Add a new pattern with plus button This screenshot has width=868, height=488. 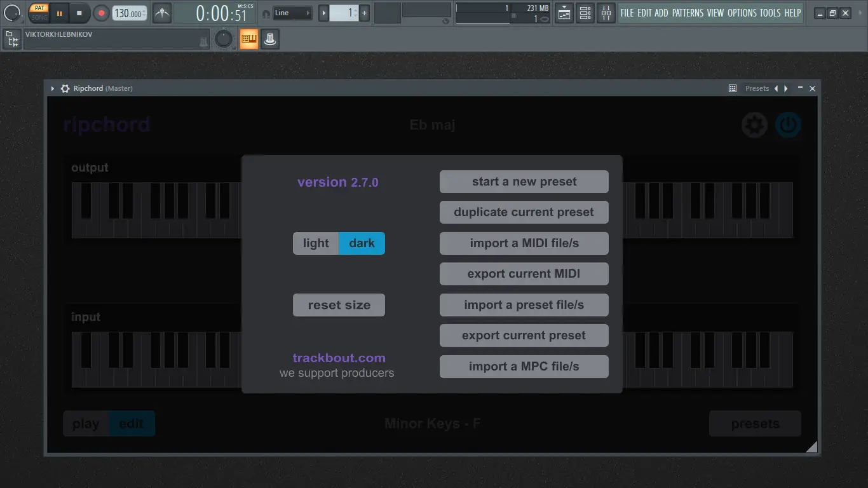pos(365,13)
